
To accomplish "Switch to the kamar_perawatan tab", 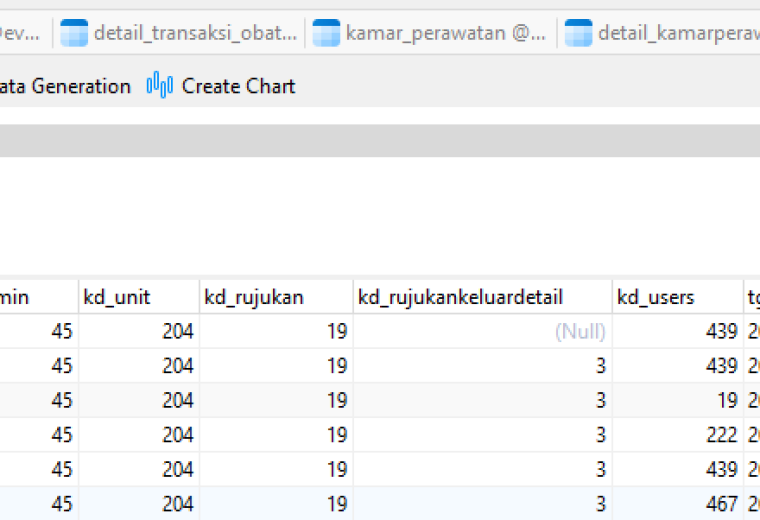I will 431,33.
